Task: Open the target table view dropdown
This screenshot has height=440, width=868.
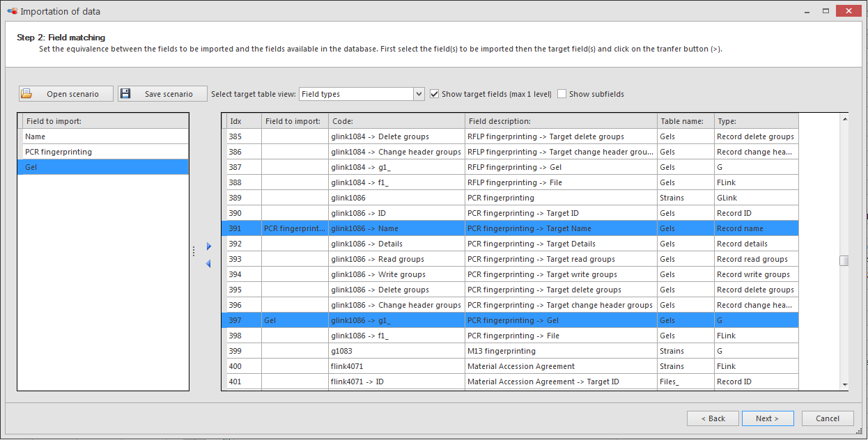Action: pos(419,94)
